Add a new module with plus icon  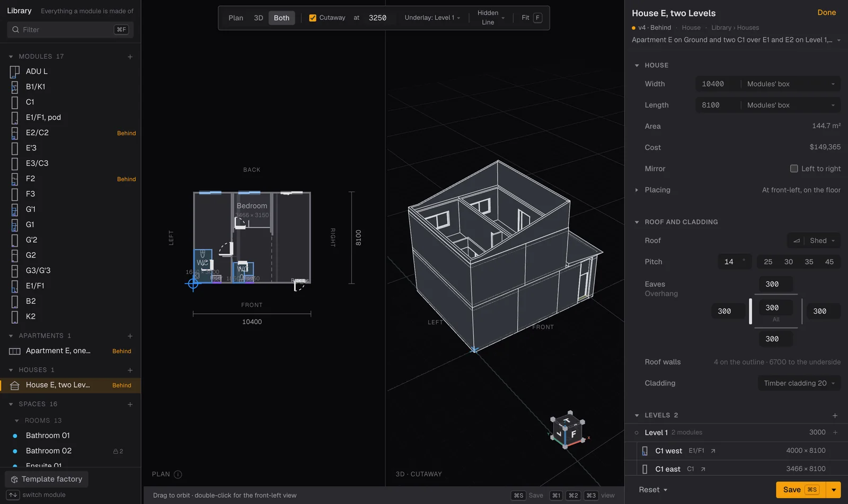130,57
